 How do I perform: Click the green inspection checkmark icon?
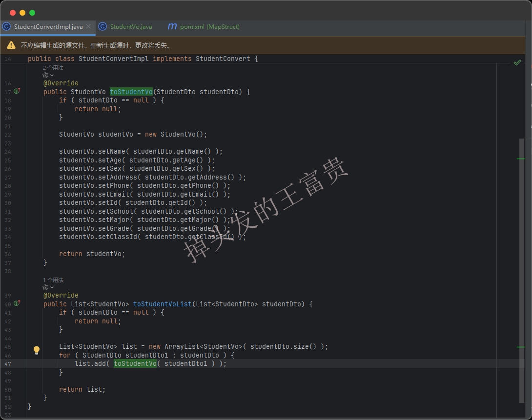point(517,63)
